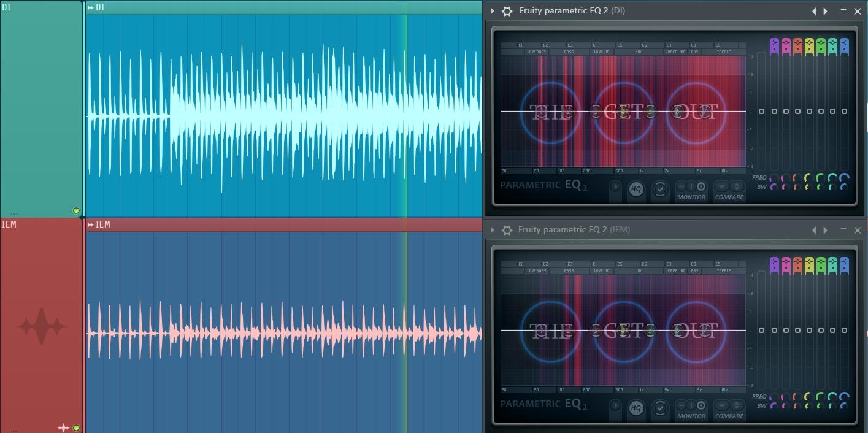The width and height of the screenshot is (868, 433).
Task: Select previous preset in IEM EQ
Action: coord(815,230)
